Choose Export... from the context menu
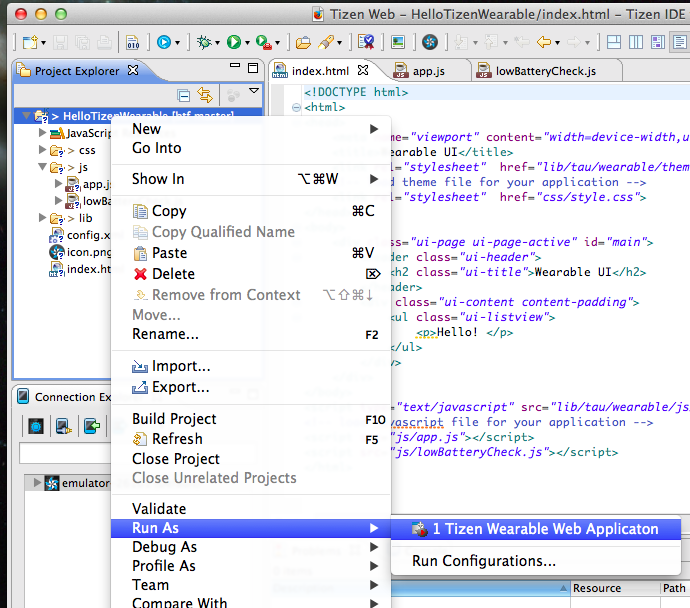The height and width of the screenshot is (608, 690). pyautogui.click(x=251, y=387)
